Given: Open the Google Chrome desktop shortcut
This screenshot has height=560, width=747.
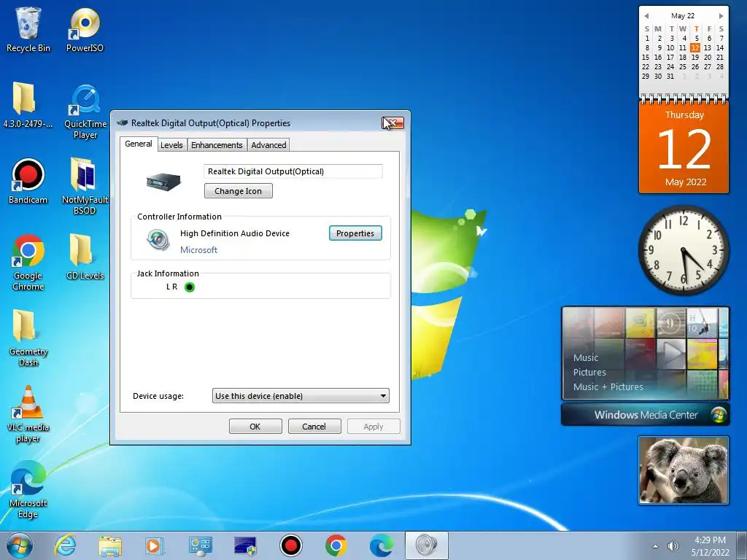Looking at the screenshot, I should coord(28,262).
